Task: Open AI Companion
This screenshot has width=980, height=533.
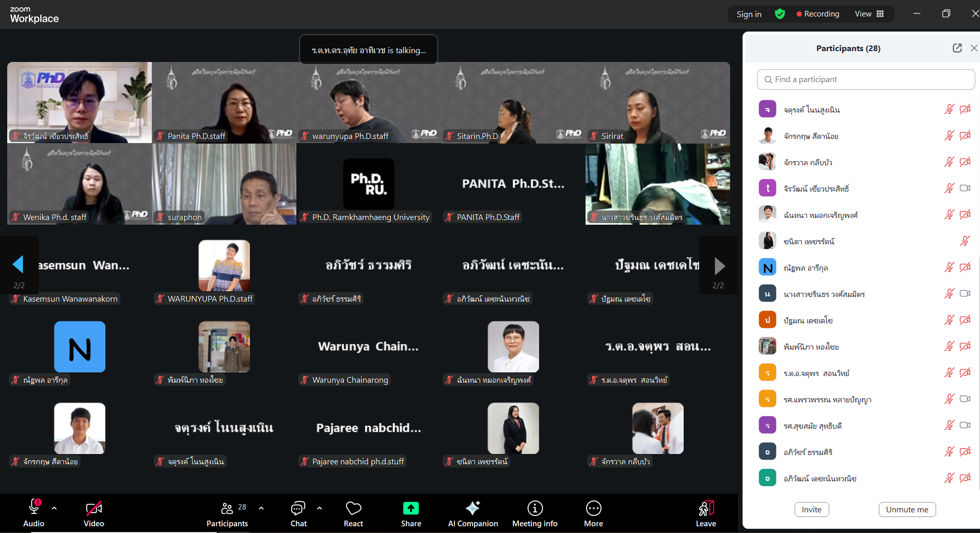Action: pyautogui.click(x=473, y=513)
